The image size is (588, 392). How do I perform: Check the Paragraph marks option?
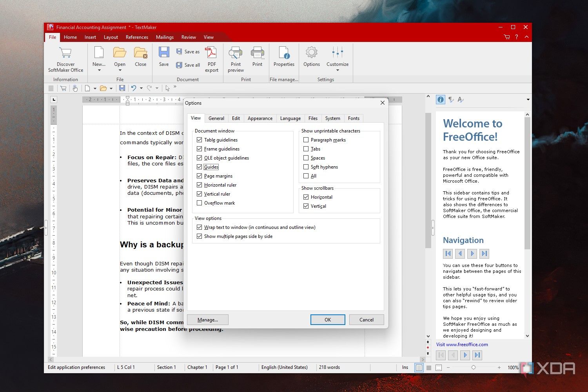306,140
